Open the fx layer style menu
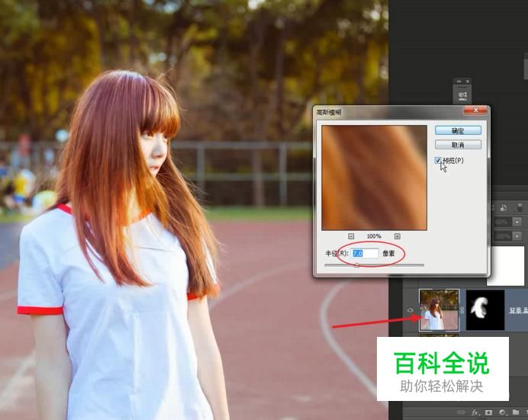This screenshot has width=528, height=420. point(475,412)
